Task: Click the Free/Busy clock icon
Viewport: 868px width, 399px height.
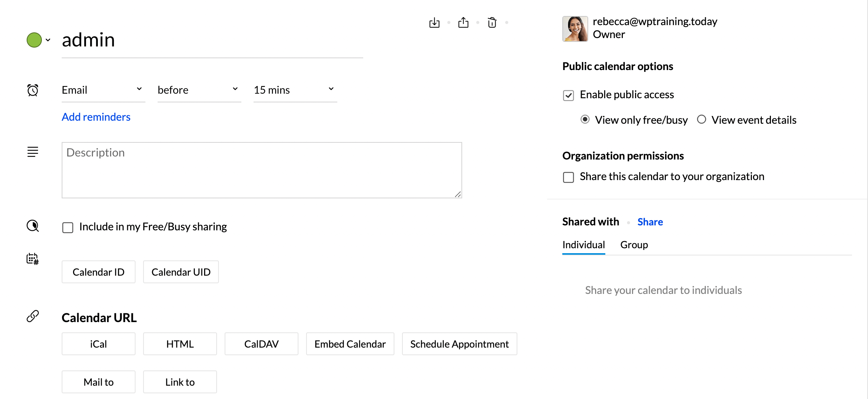Action: point(33,226)
